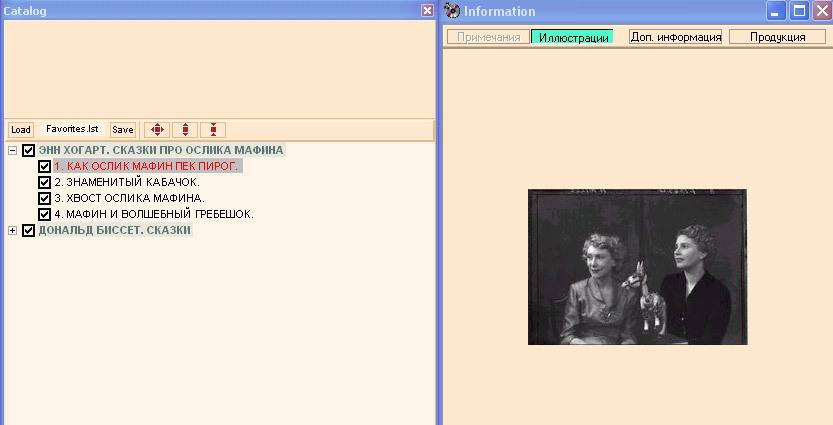Toggle checkbox for ДОНАЛЬД БИССЕТ. СКАЗКИ
This screenshot has width=833, height=425.
point(28,230)
